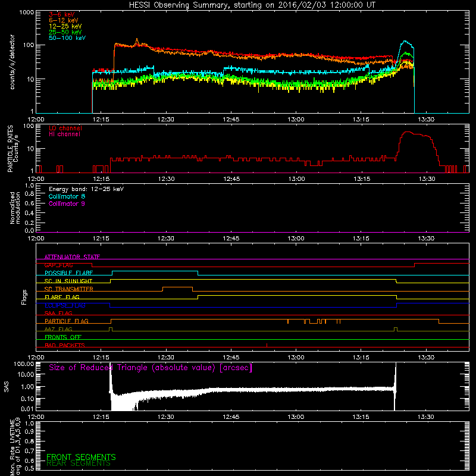
Task: Click the POSSIBLE FLARE flag label
Action: pos(68,273)
